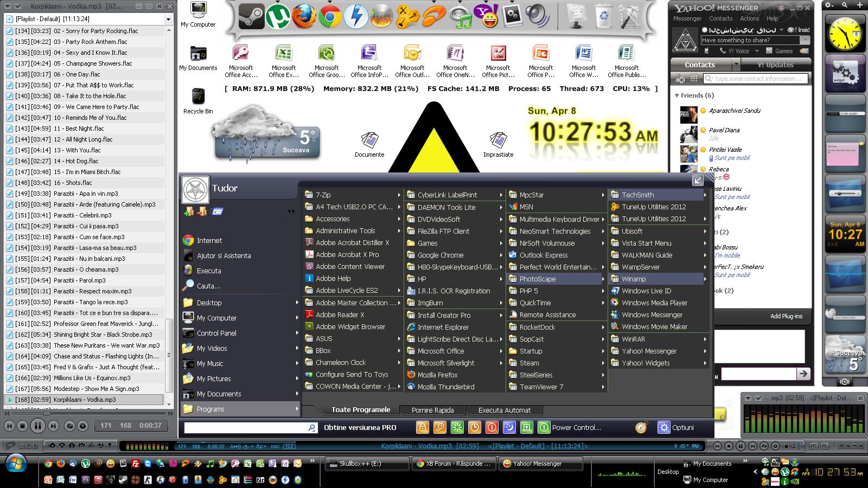Open the Y! Voice dropdown arrow
This screenshot has width=868, height=488.
point(756,51)
